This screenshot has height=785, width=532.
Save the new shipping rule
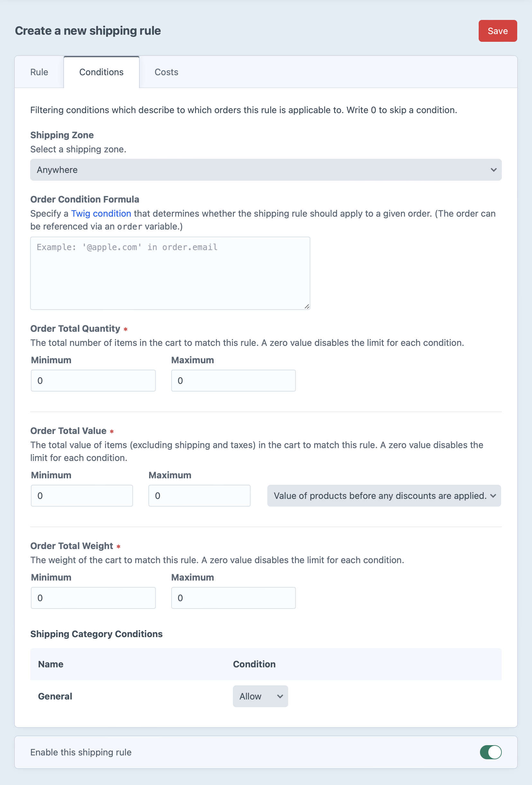(498, 31)
